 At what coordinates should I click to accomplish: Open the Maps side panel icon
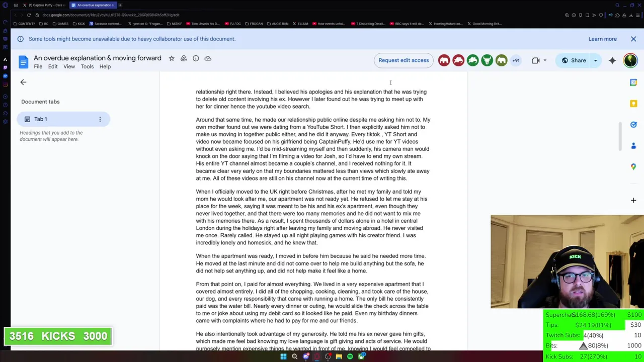pyautogui.click(x=633, y=167)
